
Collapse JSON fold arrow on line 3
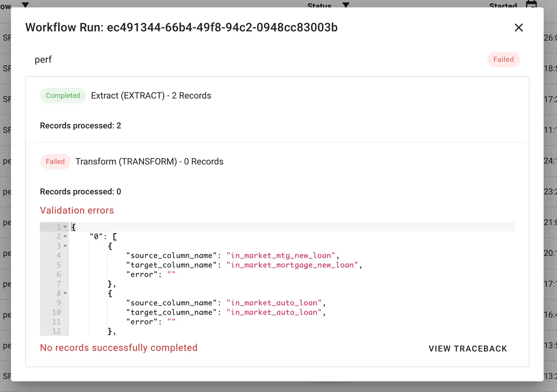pos(65,246)
